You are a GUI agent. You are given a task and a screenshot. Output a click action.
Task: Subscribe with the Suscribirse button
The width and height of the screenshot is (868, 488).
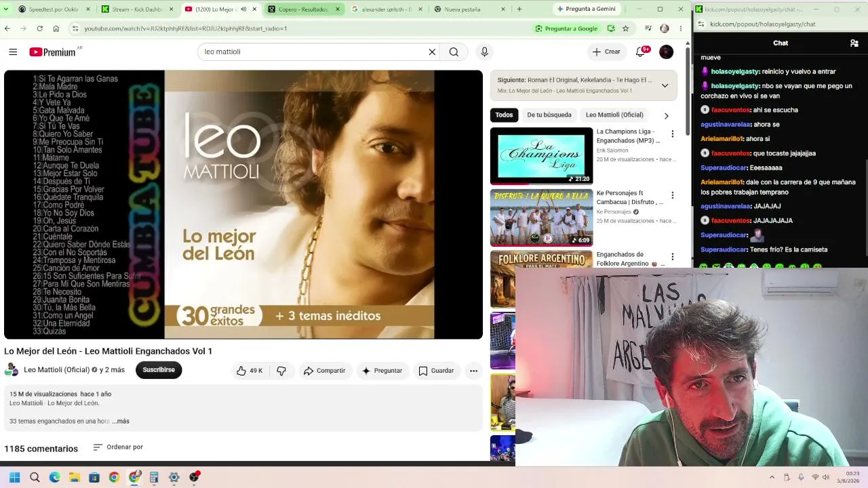pyautogui.click(x=159, y=370)
